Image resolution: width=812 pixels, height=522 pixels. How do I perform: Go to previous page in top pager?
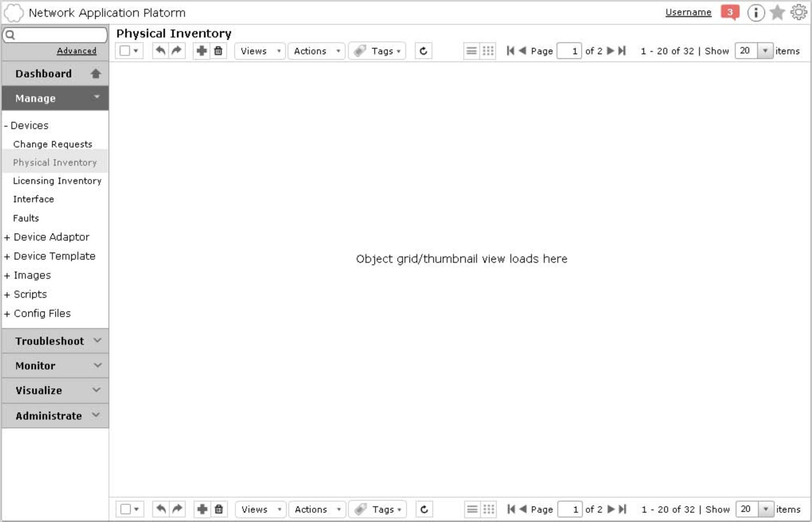522,51
